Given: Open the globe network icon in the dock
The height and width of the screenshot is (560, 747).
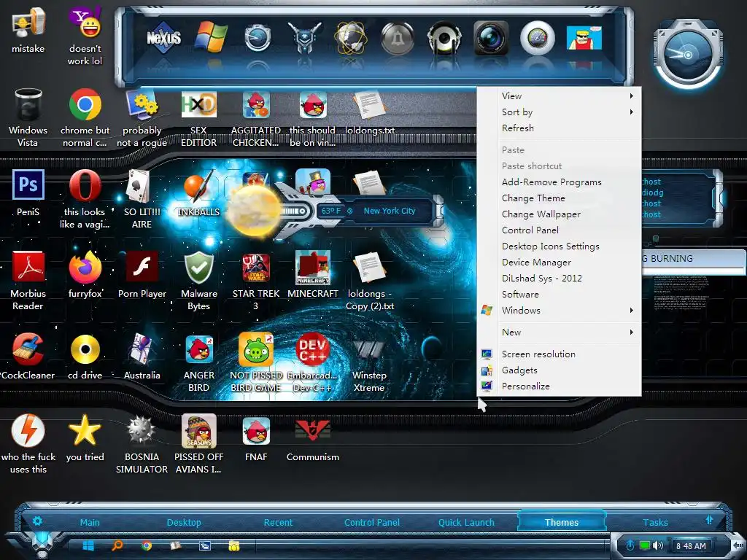Looking at the screenshot, I should [x=351, y=38].
